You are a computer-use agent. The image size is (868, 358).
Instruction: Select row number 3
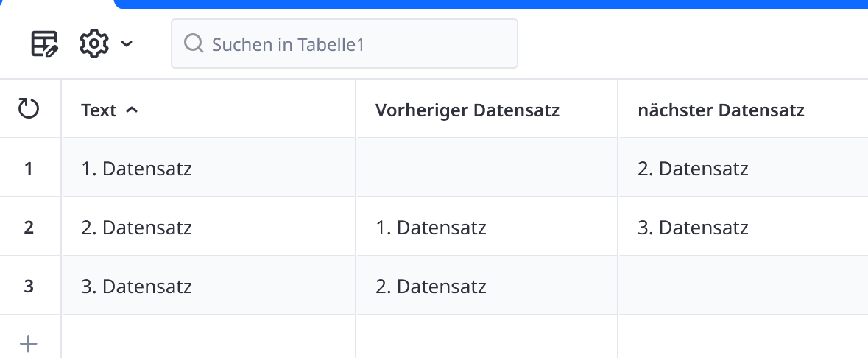point(29,286)
